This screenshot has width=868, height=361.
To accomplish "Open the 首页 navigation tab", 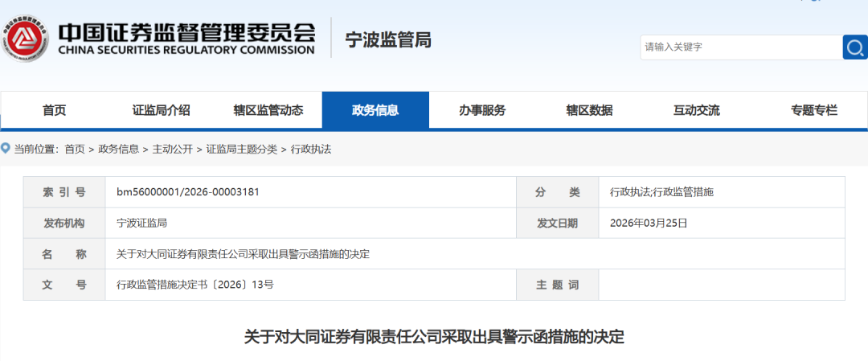I will [55, 110].
